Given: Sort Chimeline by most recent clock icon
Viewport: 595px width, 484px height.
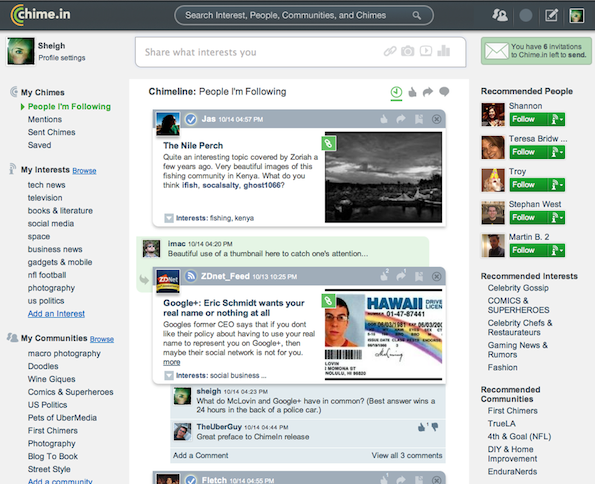Looking at the screenshot, I should (x=396, y=92).
